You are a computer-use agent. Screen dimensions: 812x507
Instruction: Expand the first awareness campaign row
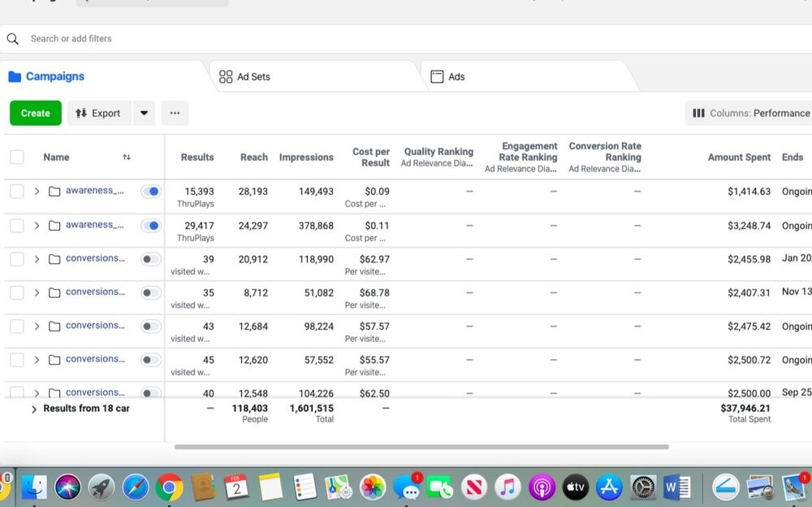(x=37, y=191)
